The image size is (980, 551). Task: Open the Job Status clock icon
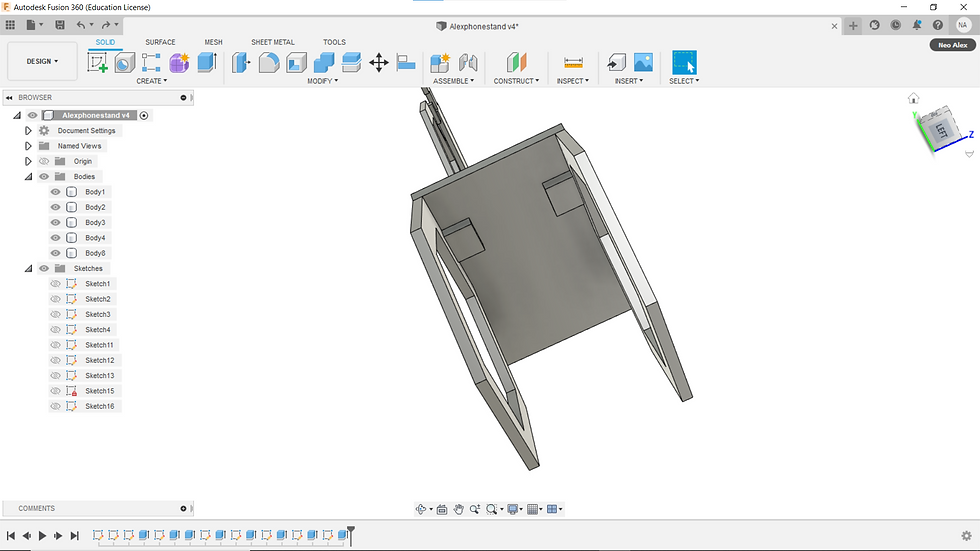tap(896, 25)
